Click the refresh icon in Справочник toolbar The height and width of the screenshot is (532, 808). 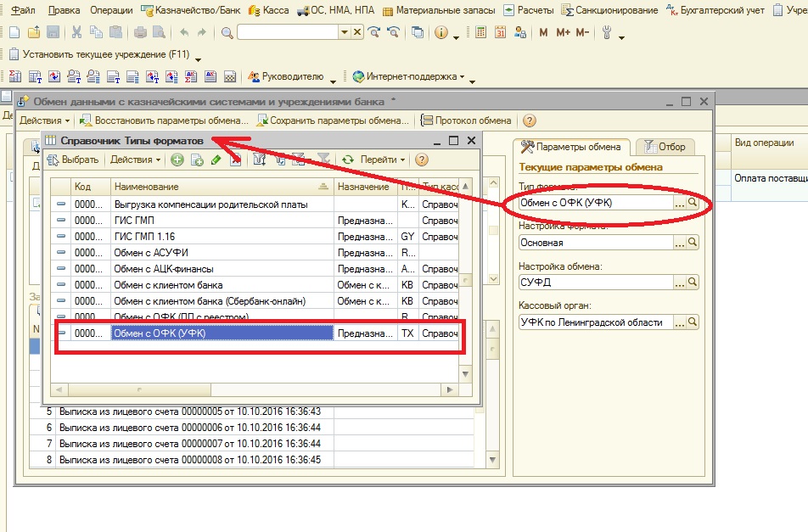point(348,160)
